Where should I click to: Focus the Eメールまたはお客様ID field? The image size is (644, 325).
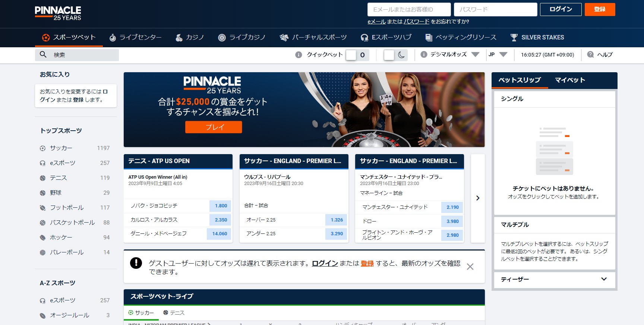click(409, 9)
